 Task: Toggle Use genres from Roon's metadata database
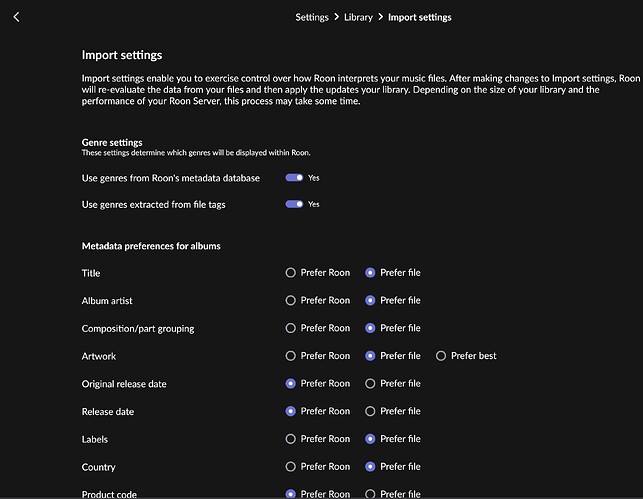(x=294, y=178)
